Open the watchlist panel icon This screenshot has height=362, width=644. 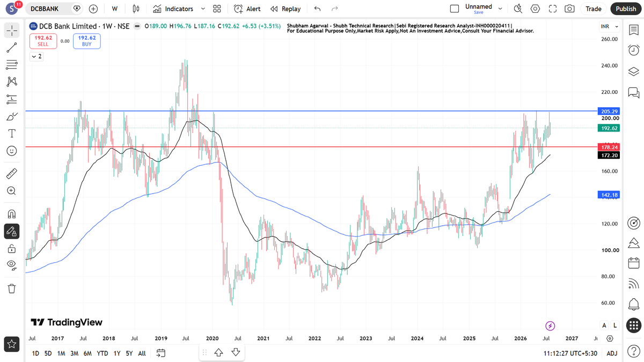pos(633,30)
